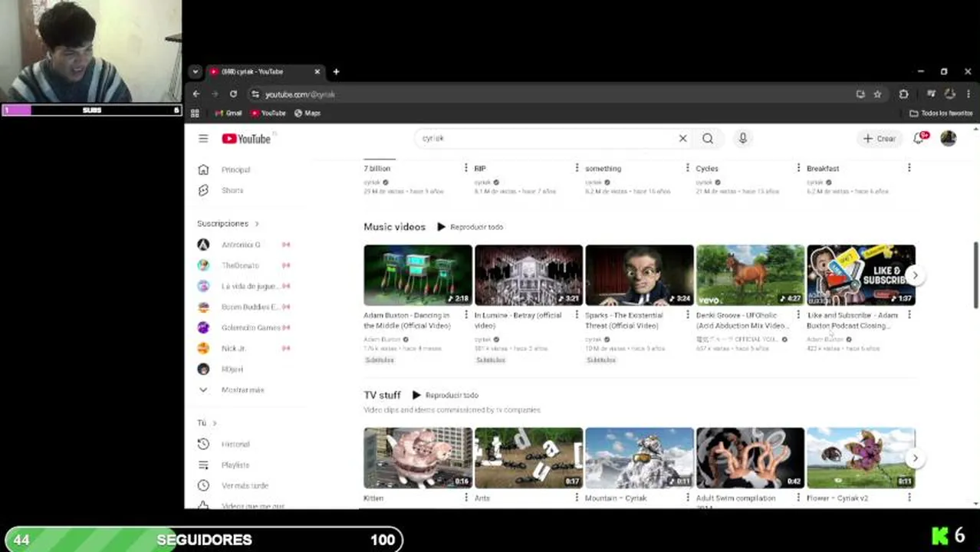Click the page vertical scrollbar
Image resolution: width=980 pixels, height=552 pixels.
pyautogui.click(x=975, y=276)
